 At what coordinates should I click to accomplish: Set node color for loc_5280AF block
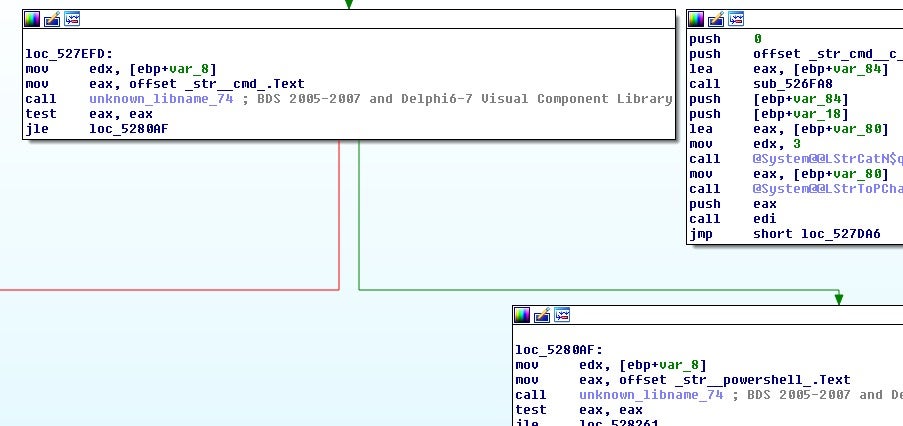tap(523, 315)
